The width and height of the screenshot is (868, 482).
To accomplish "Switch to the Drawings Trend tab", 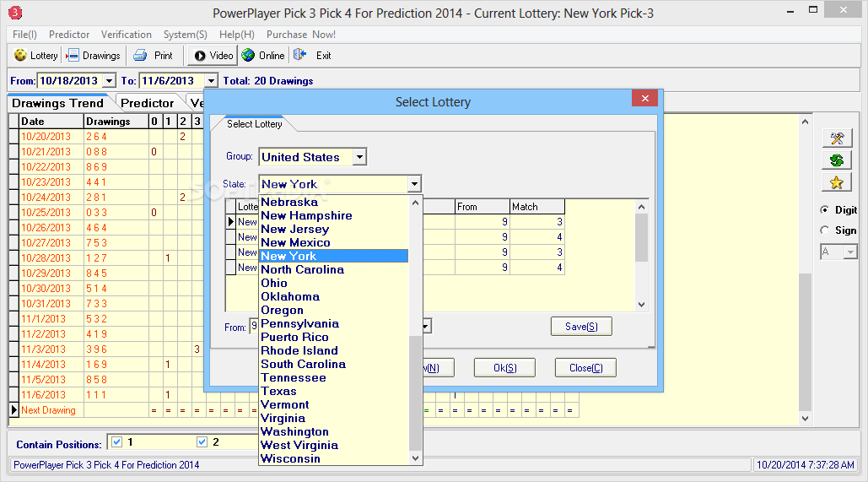I will [x=58, y=103].
